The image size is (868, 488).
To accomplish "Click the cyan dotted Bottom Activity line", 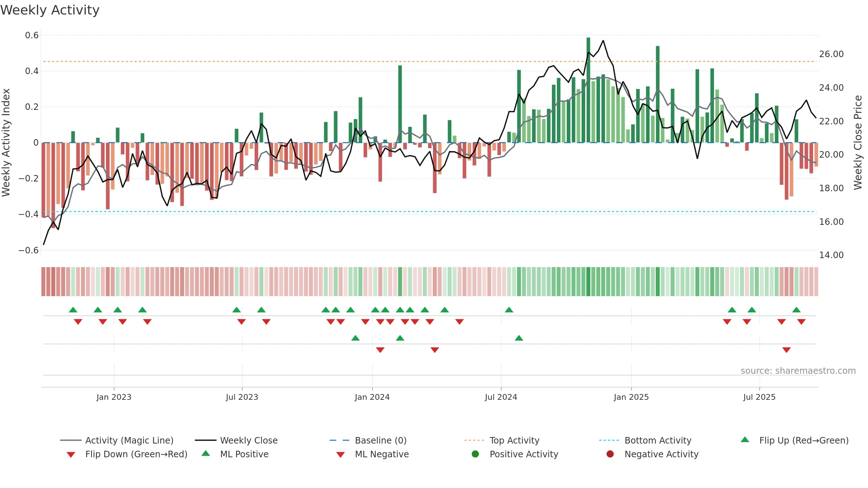I will 430,211.
